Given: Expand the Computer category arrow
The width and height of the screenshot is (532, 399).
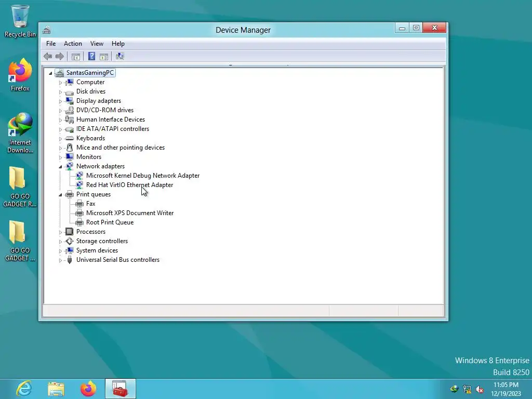Looking at the screenshot, I should pos(60,83).
